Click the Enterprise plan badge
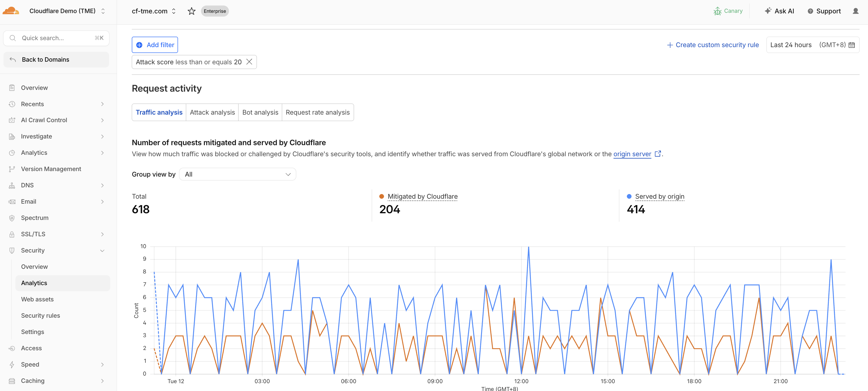Screen dimensions: 868x391 click(215, 11)
